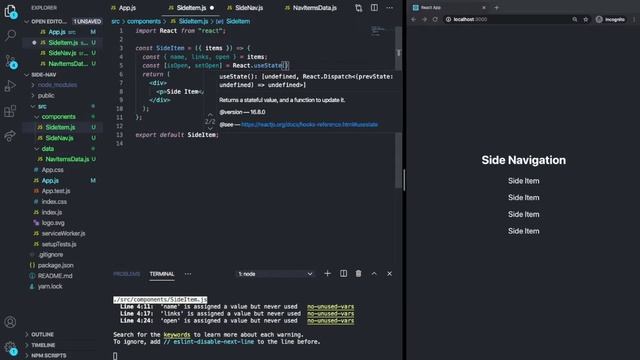The width and height of the screenshot is (640, 360).
Task: Click the src breadcrumb
Action: [116, 21]
